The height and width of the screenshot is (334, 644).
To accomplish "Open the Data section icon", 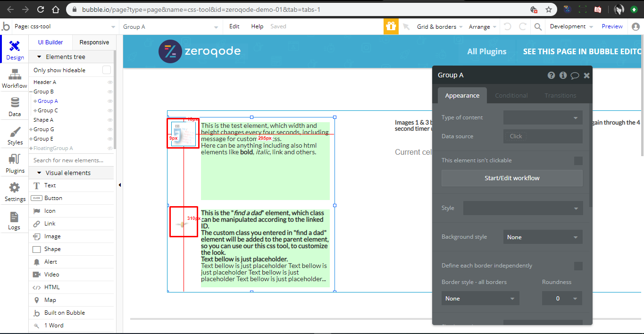I will [x=15, y=107].
